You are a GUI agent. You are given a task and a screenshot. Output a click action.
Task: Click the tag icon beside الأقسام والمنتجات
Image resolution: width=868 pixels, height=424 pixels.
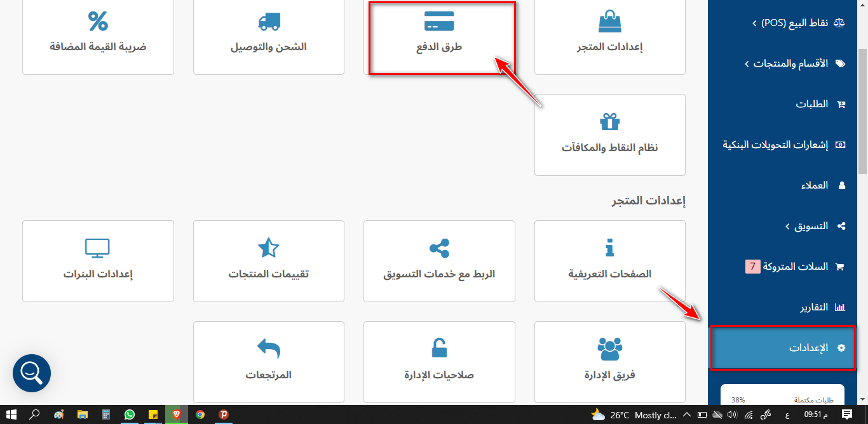click(841, 63)
